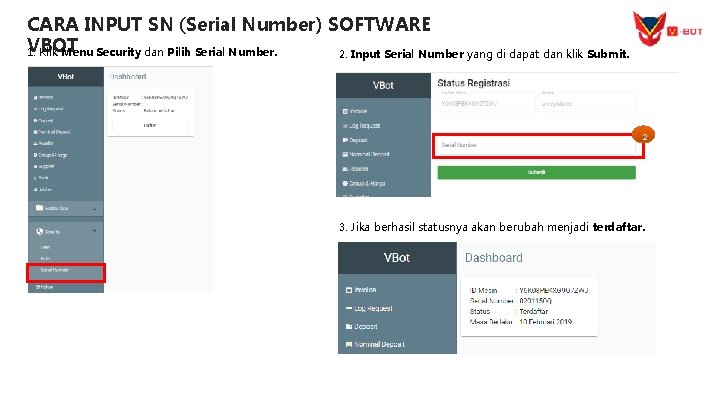Expand the Master Data section in step 1 sidebar
The width and height of the screenshot is (720, 405).
click(x=94, y=209)
